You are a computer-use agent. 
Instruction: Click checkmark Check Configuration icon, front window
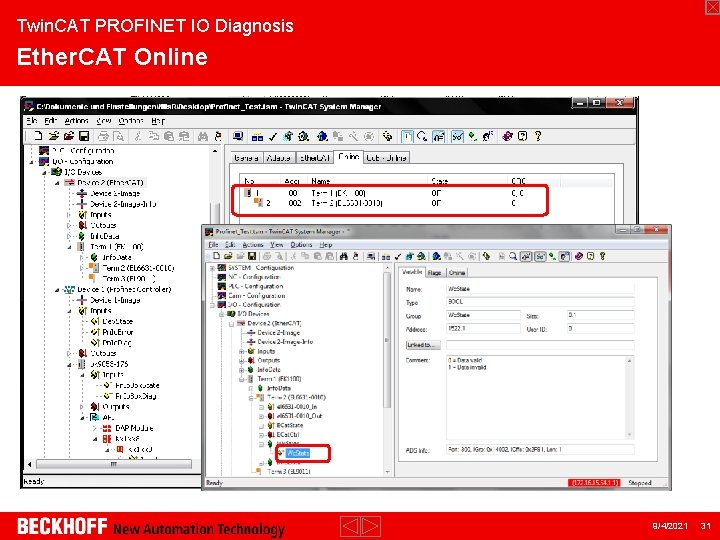(x=398, y=256)
